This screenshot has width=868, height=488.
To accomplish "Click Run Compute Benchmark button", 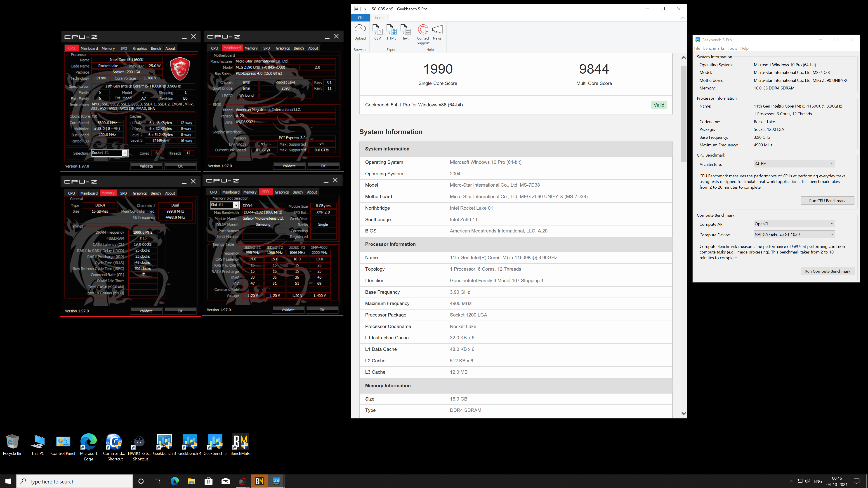I will (x=827, y=271).
